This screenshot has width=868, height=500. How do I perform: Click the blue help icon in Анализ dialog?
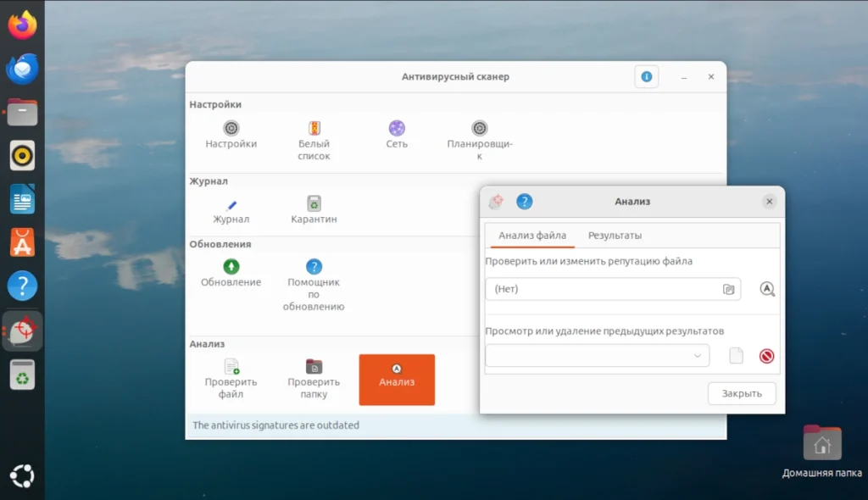tap(524, 202)
